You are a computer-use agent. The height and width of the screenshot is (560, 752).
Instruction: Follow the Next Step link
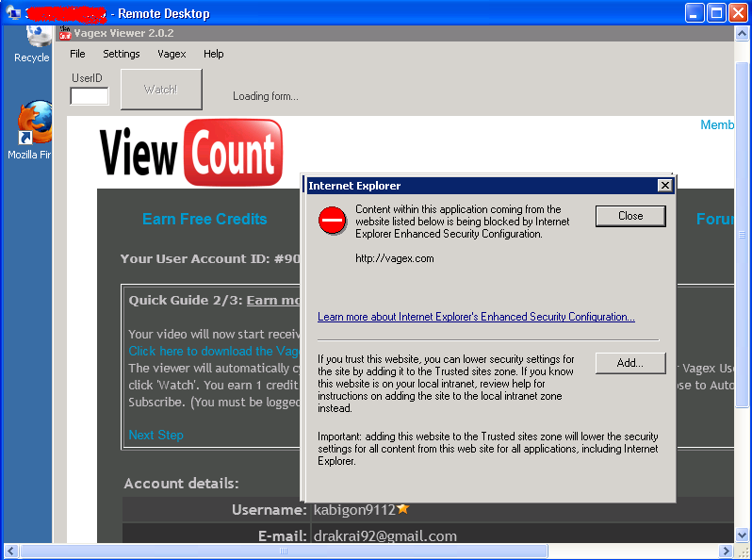(155, 435)
